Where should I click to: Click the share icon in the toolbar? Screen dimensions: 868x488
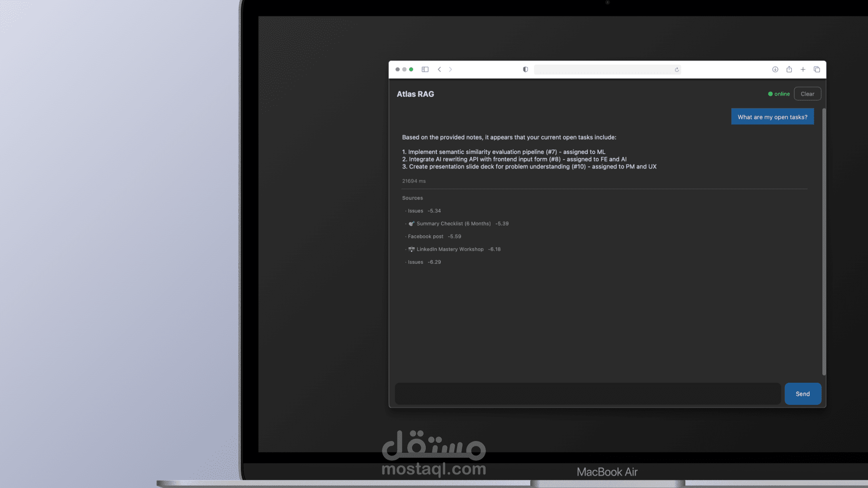point(789,69)
